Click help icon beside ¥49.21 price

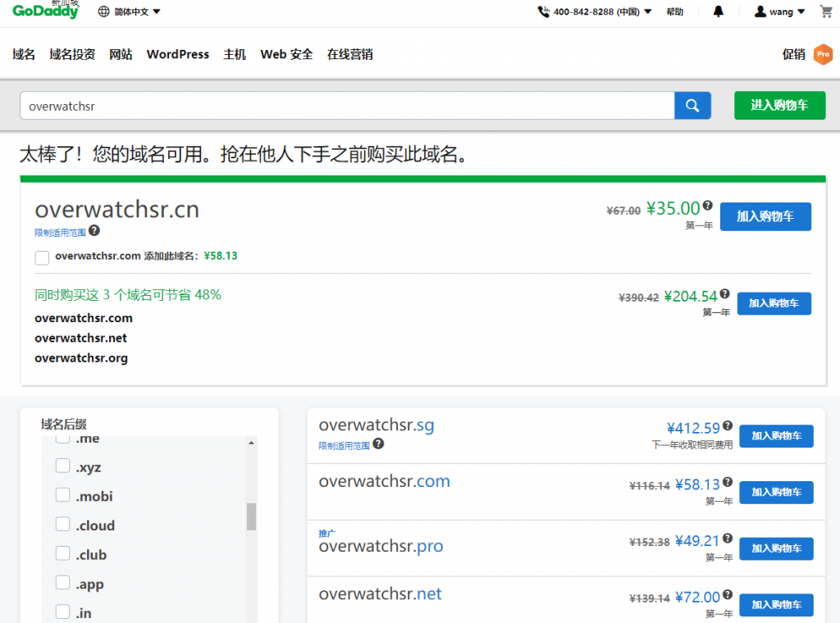pos(728,538)
